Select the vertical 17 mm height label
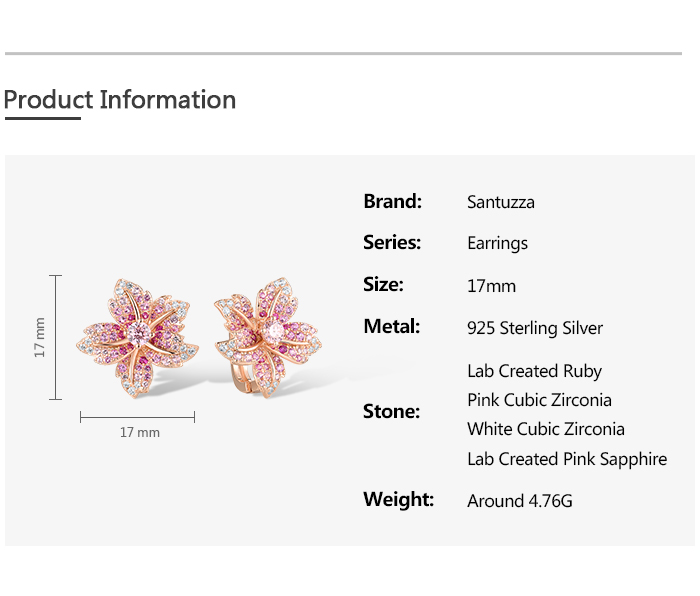700x596 pixels. coord(40,338)
